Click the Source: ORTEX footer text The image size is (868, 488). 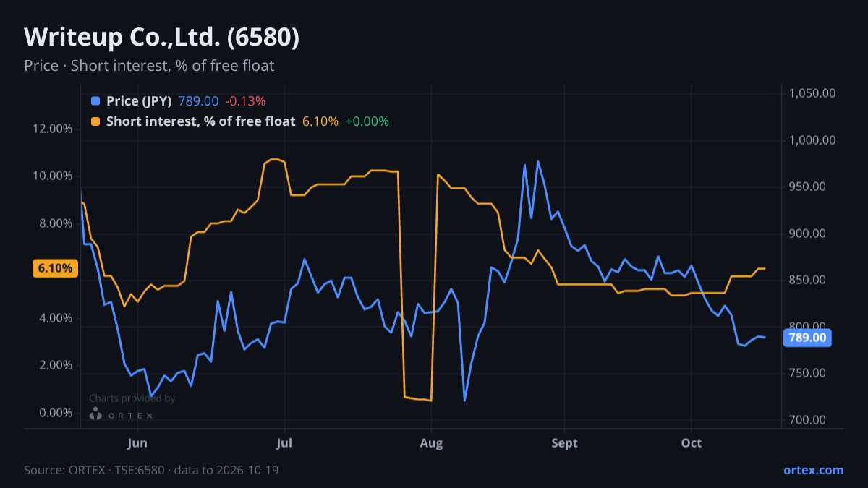click(x=151, y=470)
